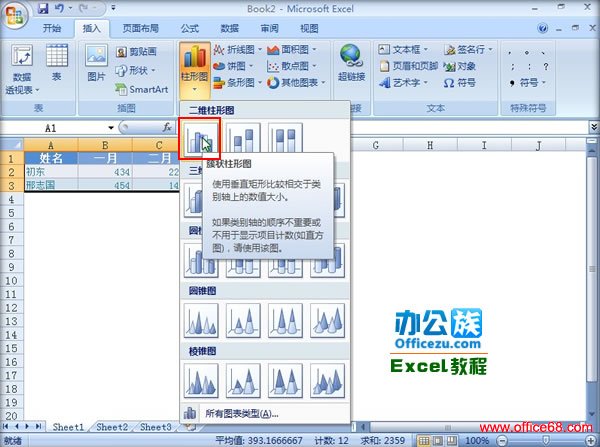This screenshot has height=447, width=600.
Task: Expand the 折线图 line chart dropdown
Action: coord(260,49)
